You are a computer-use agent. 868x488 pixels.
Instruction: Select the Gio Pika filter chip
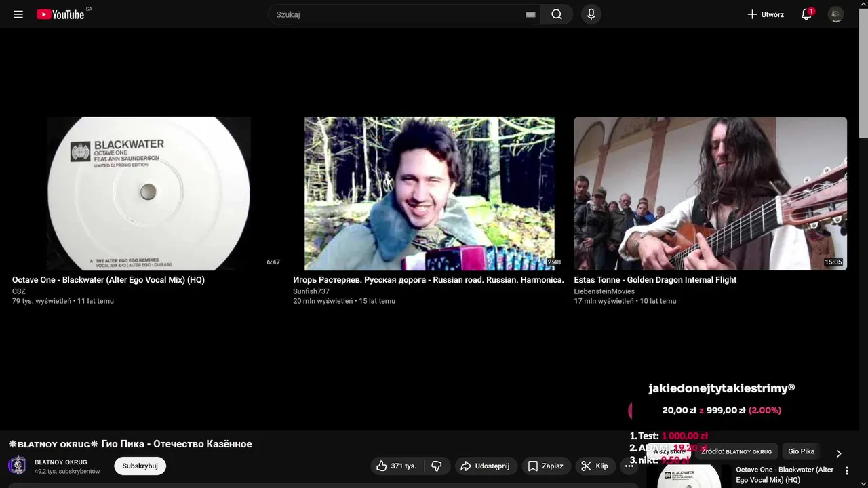point(801,451)
